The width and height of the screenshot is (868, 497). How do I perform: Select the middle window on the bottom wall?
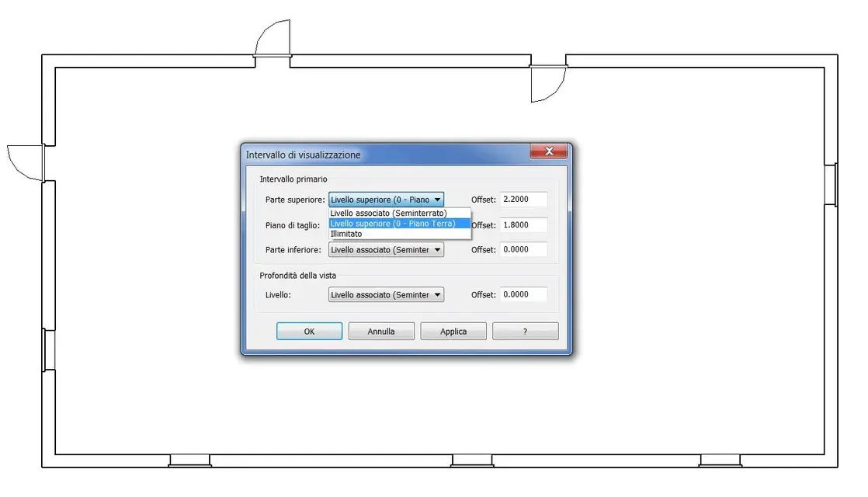[472, 461]
